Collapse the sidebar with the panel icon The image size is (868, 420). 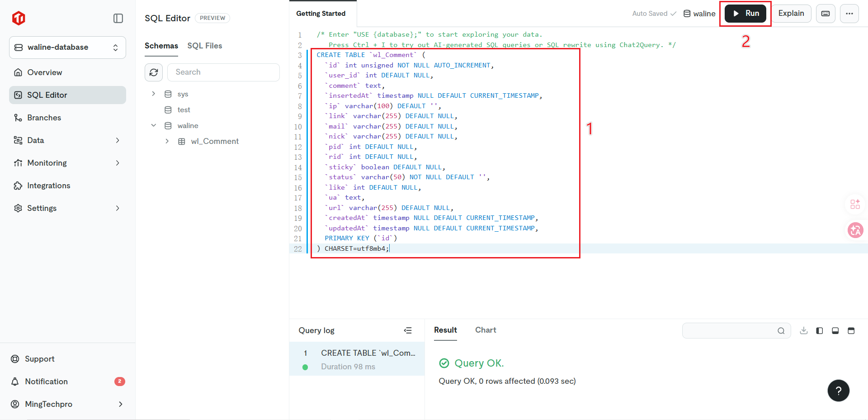118,18
